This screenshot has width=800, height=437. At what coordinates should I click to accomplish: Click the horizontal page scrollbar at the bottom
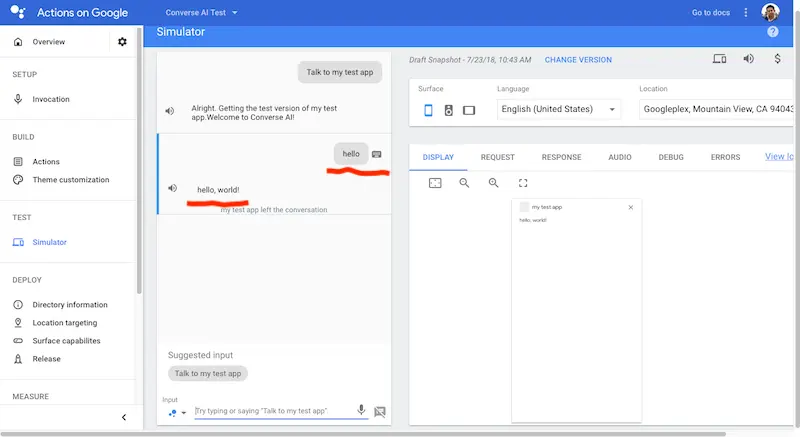363,434
